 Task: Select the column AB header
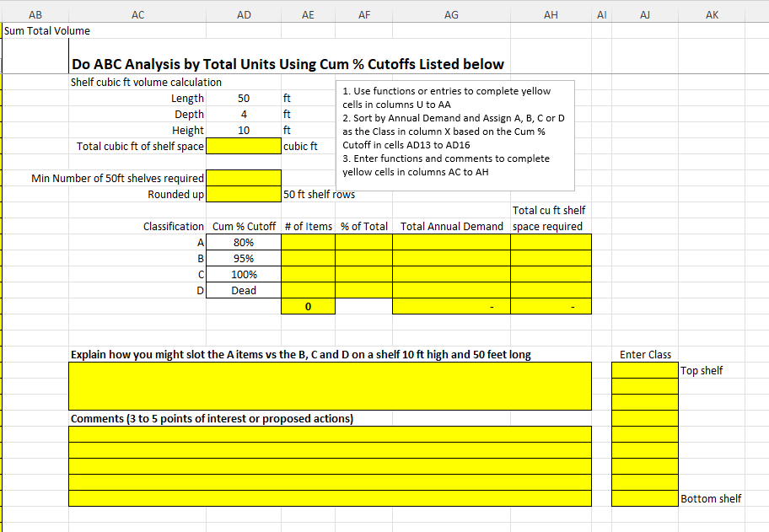(35, 14)
